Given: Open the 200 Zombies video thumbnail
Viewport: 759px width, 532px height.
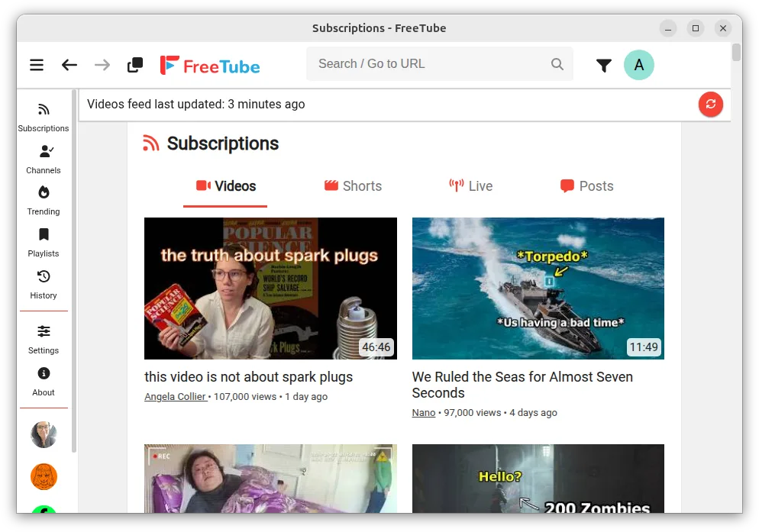Looking at the screenshot, I should click(538, 479).
